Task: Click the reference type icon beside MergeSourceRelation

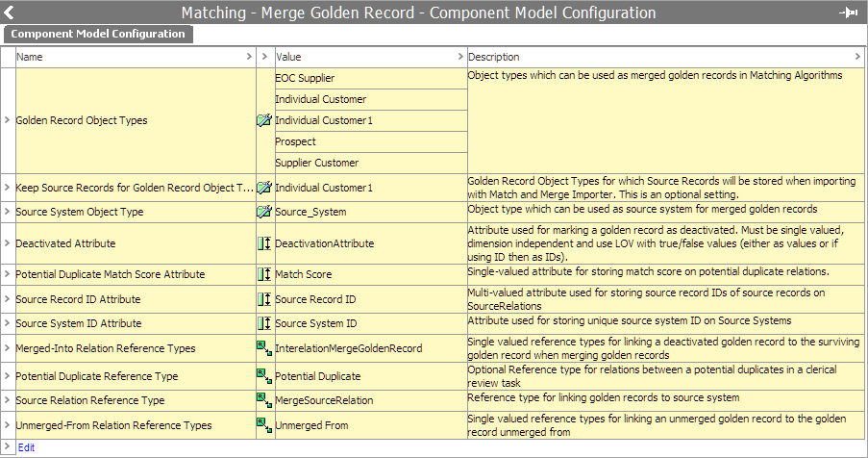Action: [x=264, y=400]
